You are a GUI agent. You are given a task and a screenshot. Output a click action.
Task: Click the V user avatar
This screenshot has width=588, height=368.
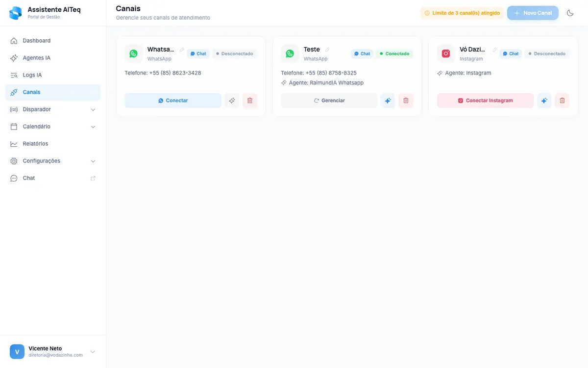click(17, 351)
